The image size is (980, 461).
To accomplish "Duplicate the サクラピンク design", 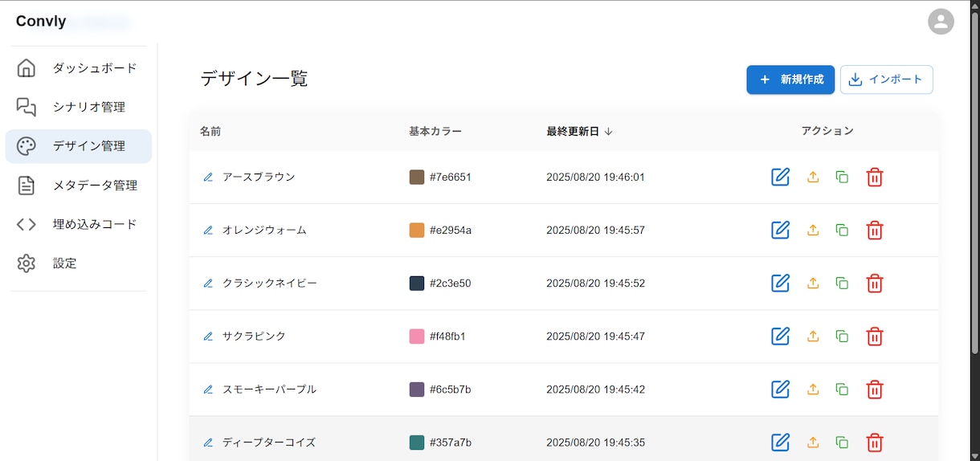I will coord(842,336).
